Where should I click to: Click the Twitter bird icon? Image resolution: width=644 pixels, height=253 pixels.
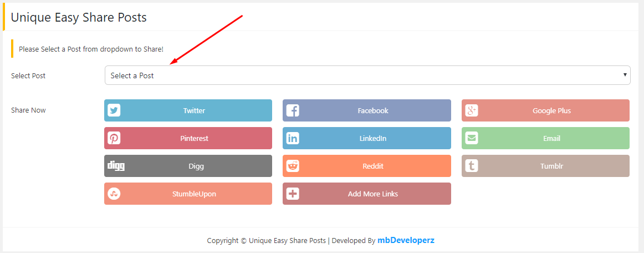click(114, 110)
